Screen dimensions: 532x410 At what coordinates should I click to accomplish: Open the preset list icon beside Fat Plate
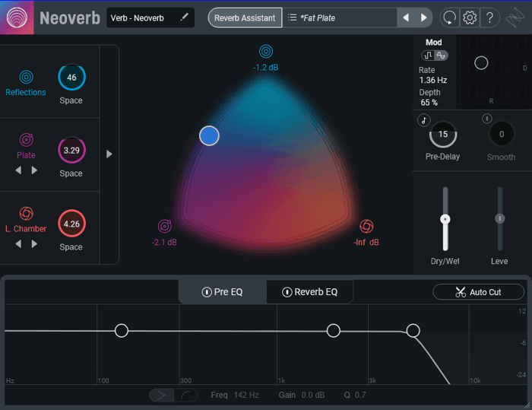(292, 17)
